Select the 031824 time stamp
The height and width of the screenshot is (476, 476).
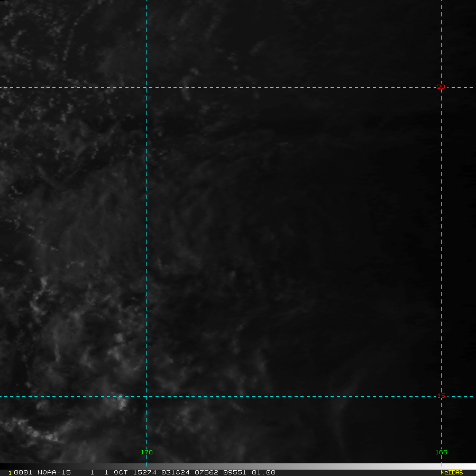pyautogui.click(x=175, y=472)
